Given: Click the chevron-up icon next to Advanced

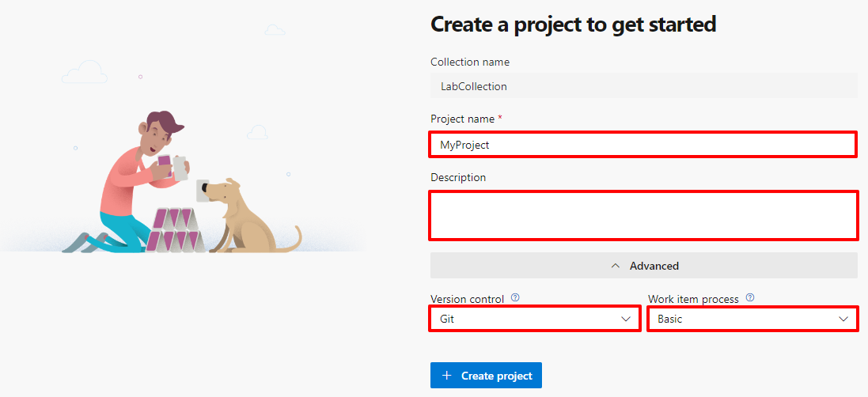Looking at the screenshot, I should pyautogui.click(x=616, y=266).
